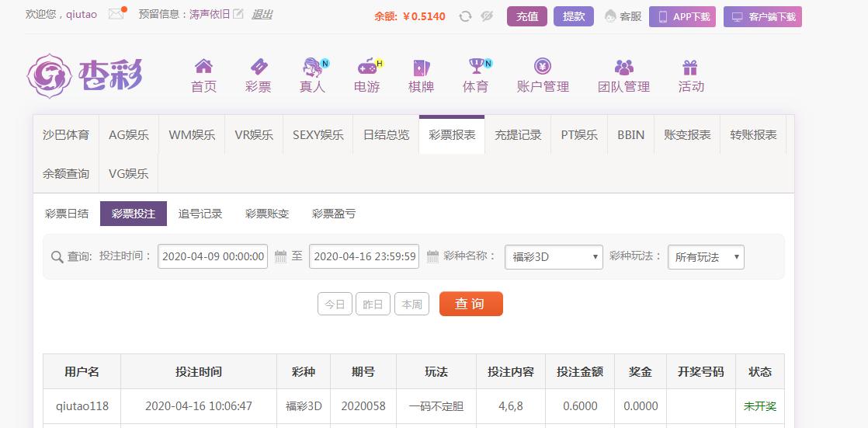This screenshot has width=868, height=428.
Task: Click 投注金额 column header
Action: coord(580,371)
